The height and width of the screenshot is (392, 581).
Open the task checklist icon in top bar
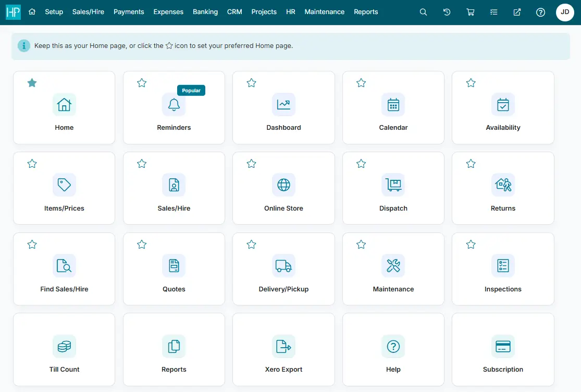(x=493, y=12)
